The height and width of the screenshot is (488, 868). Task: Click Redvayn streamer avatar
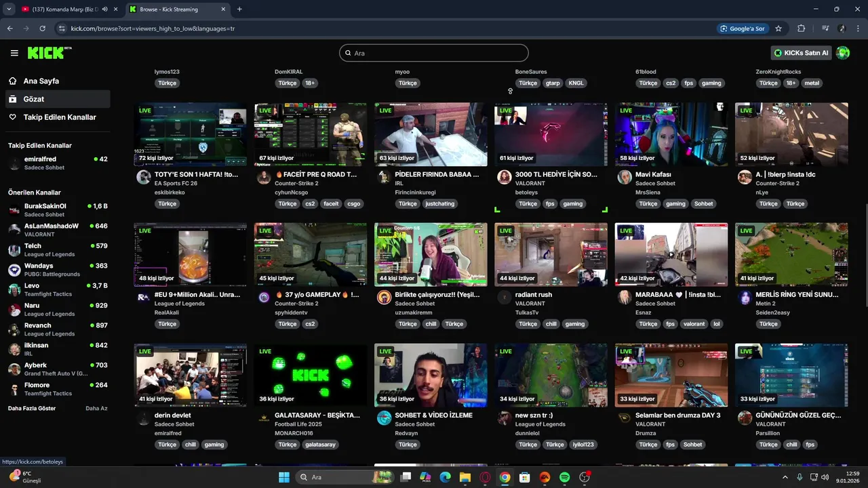384,418
